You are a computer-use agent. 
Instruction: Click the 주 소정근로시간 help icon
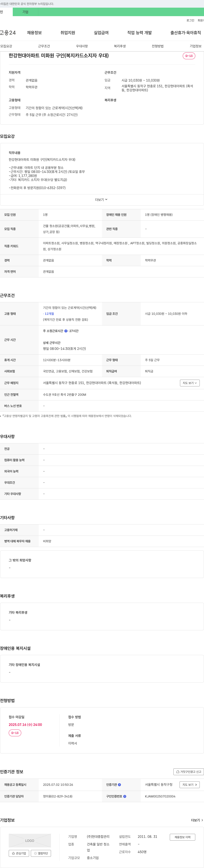coord(66,331)
